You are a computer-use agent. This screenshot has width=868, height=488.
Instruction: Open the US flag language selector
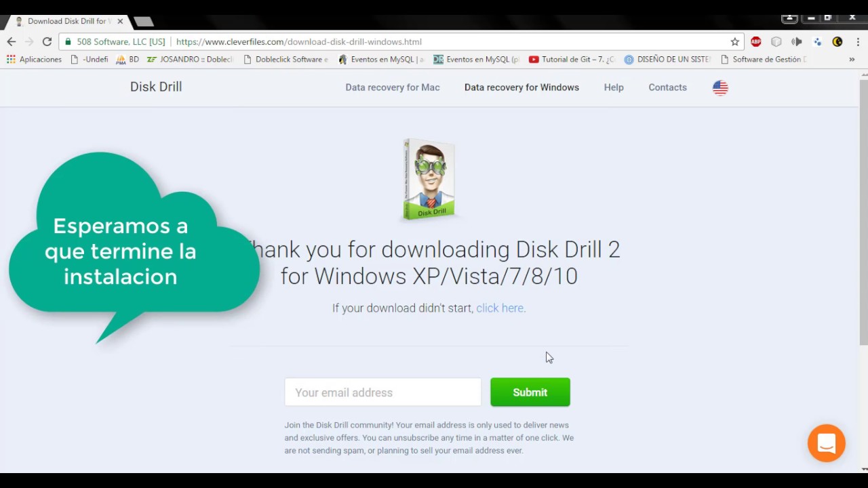click(720, 87)
